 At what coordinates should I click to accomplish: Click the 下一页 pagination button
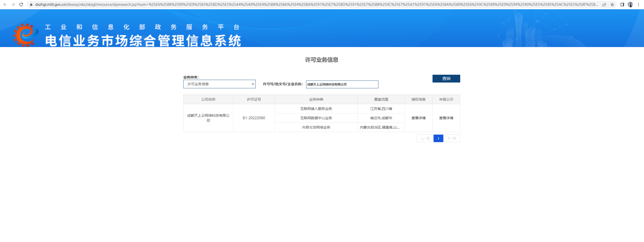click(452, 138)
